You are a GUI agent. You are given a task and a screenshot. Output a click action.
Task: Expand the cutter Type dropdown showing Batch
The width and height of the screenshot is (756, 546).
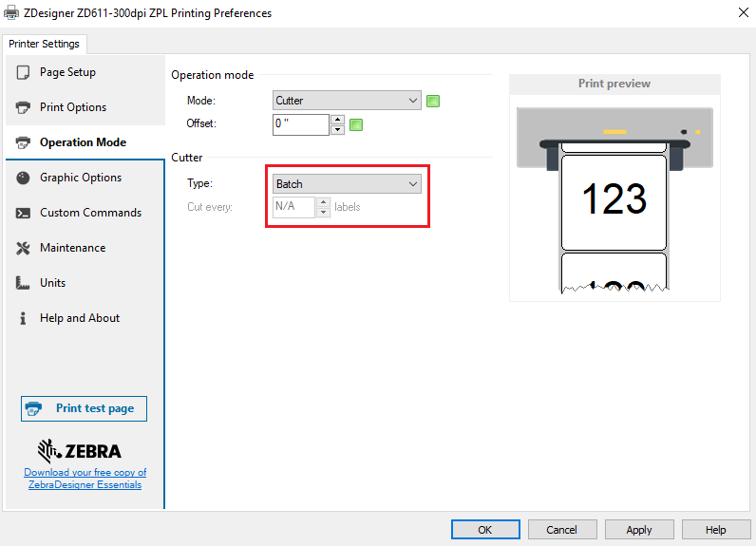tap(347, 184)
